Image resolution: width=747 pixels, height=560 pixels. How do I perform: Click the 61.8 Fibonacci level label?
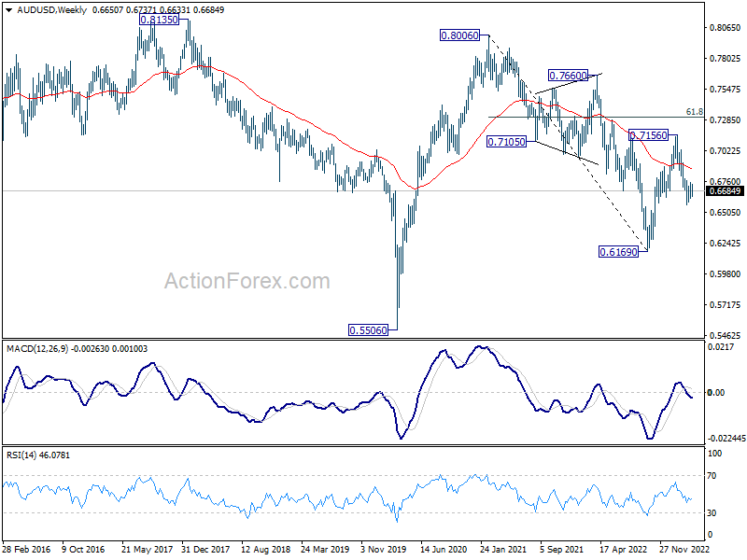coord(694,112)
